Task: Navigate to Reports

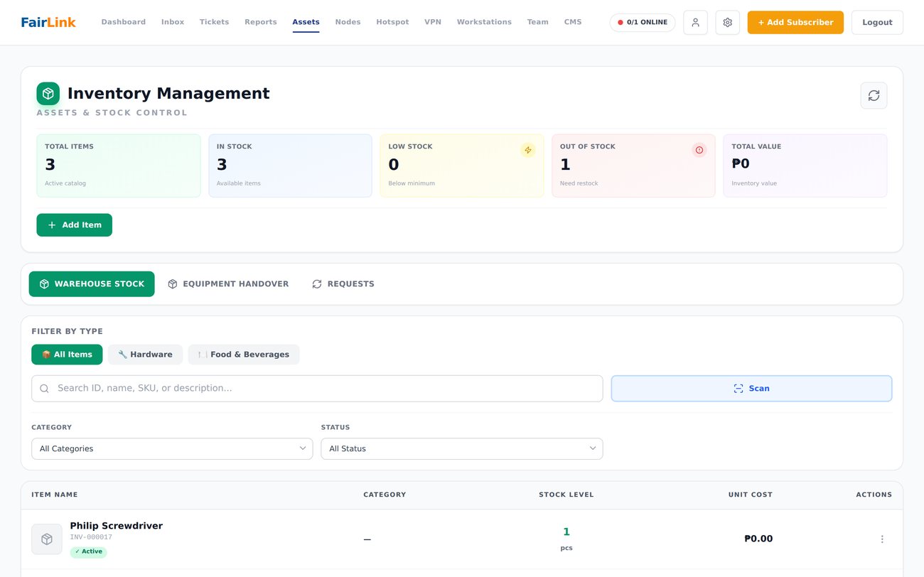Action: pos(261,22)
